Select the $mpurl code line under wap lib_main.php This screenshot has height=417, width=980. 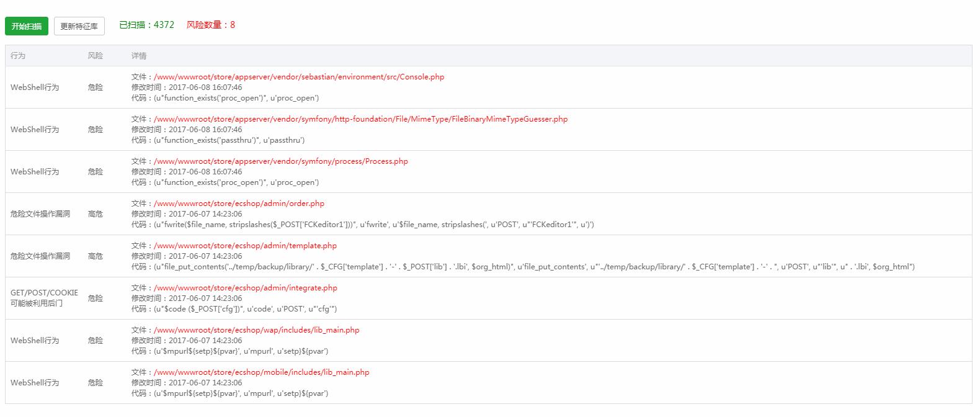pyautogui.click(x=230, y=351)
